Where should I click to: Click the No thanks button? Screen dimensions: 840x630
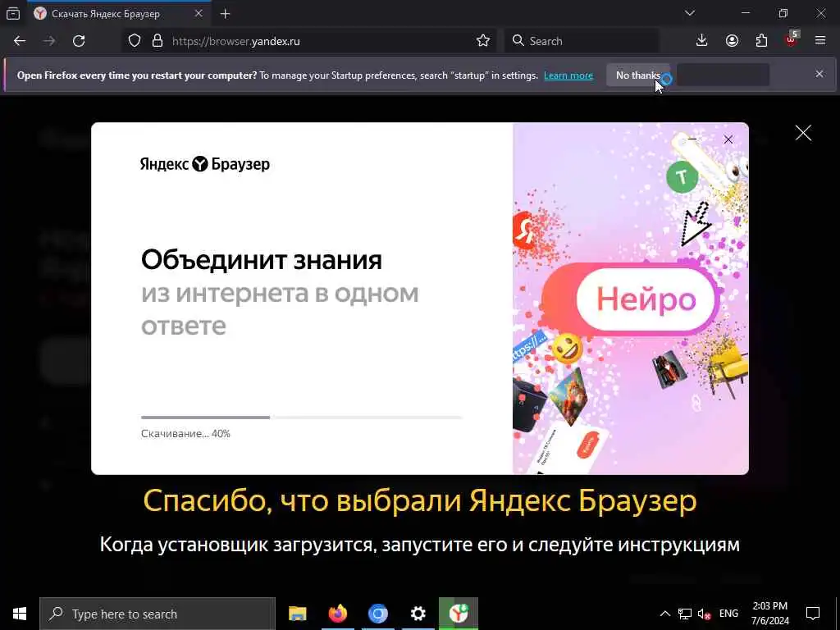[x=637, y=75]
